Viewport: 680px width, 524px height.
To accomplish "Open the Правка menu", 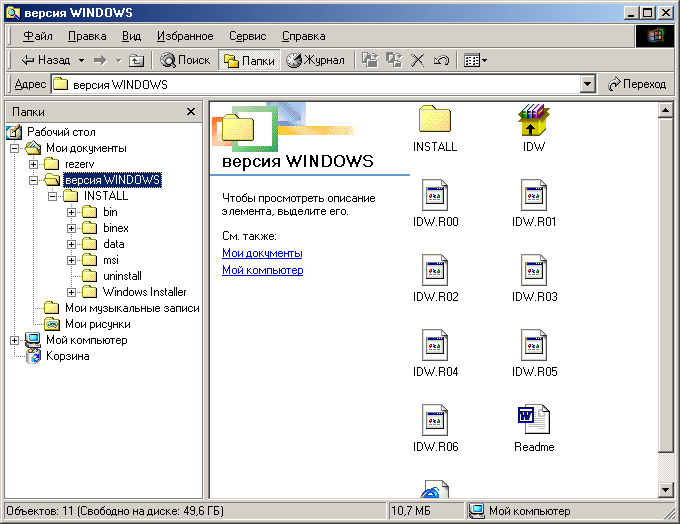I will pos(87,36).
